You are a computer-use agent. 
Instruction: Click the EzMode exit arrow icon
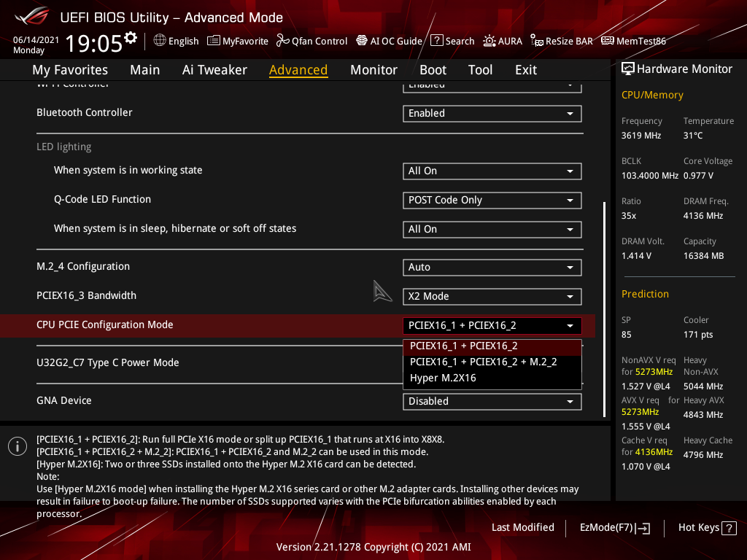(643, 528)
